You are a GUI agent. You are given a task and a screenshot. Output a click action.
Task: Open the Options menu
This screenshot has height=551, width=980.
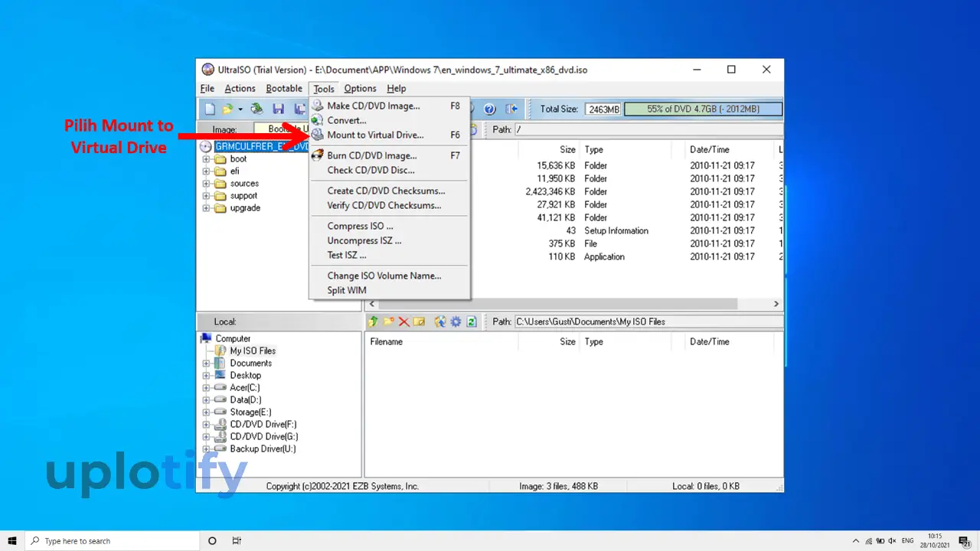point(360,88)
